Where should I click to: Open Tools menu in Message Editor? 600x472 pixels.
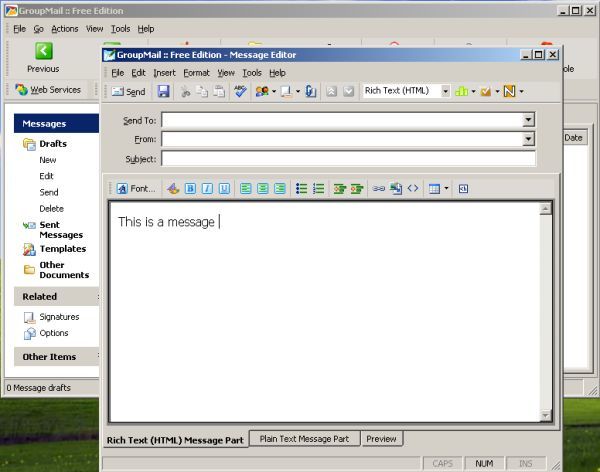coord(252,73)
